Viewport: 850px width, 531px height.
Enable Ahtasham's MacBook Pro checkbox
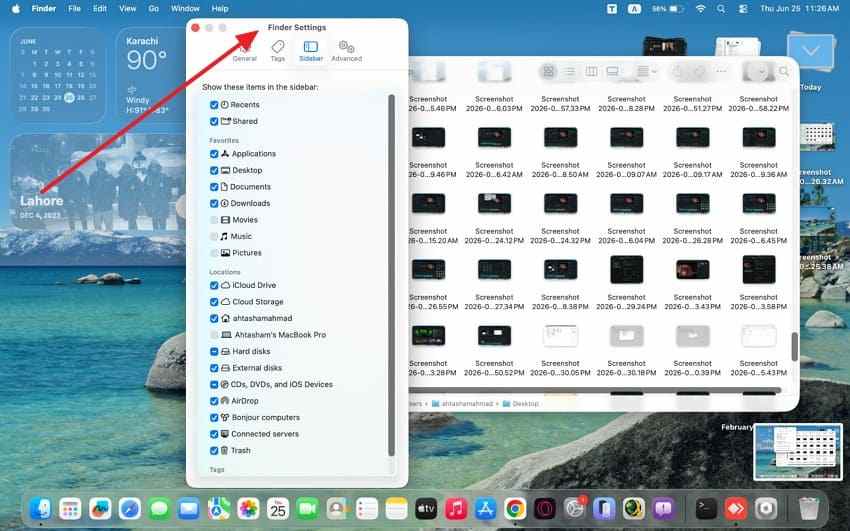pyautogui.click(x=214, y=335)
